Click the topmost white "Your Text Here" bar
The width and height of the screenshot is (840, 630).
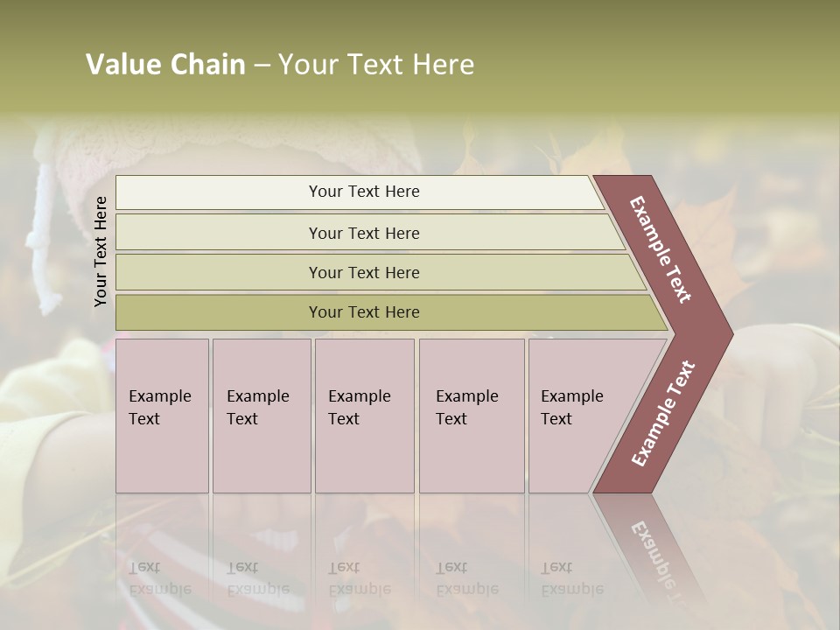[363, 192]
